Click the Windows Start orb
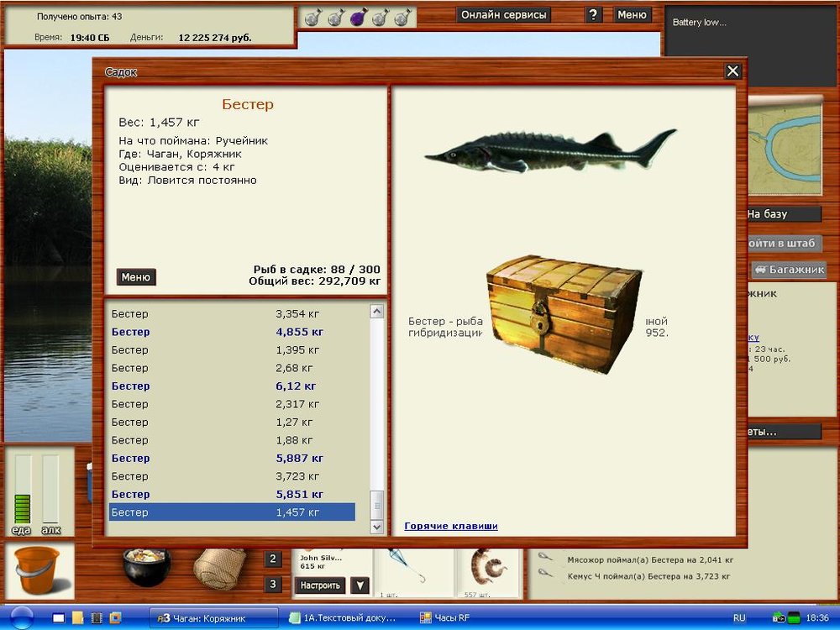The height and width of the screenshot is (630, 840). tap(22, 617)
